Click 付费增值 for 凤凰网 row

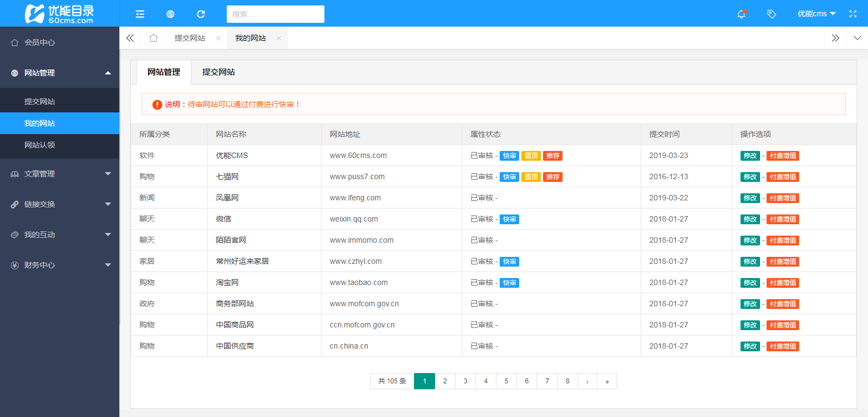tap(783, 198)
